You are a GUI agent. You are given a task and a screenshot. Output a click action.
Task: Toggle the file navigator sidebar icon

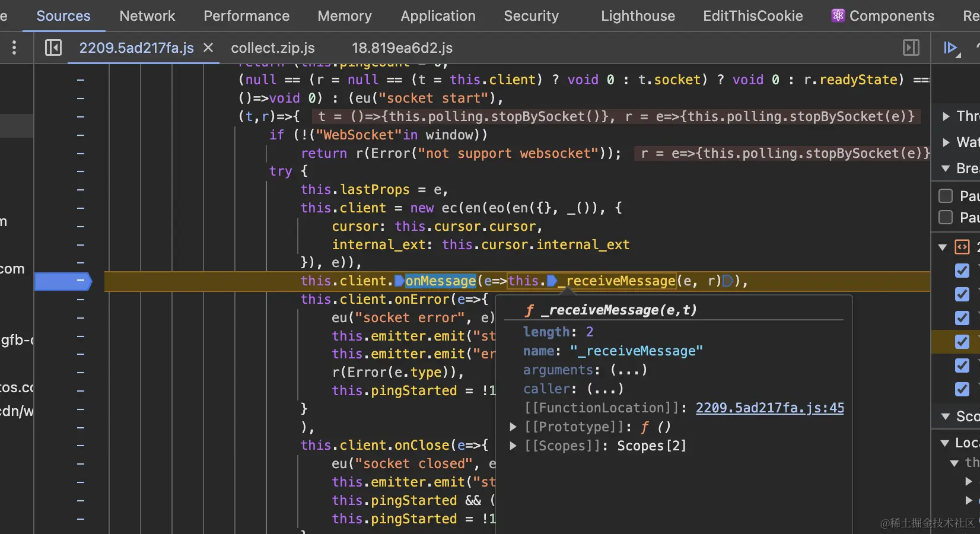pyautogui.click(x=53, y=47)
